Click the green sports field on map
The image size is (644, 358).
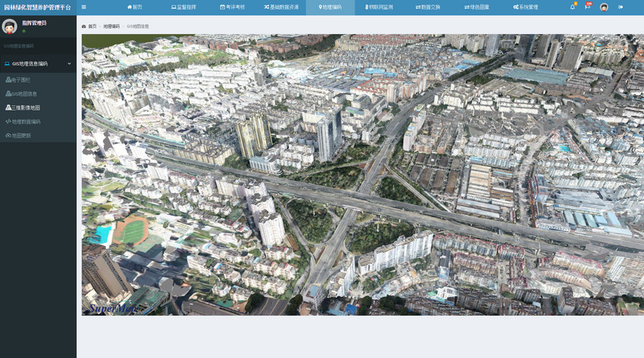(x=133, y=232)
